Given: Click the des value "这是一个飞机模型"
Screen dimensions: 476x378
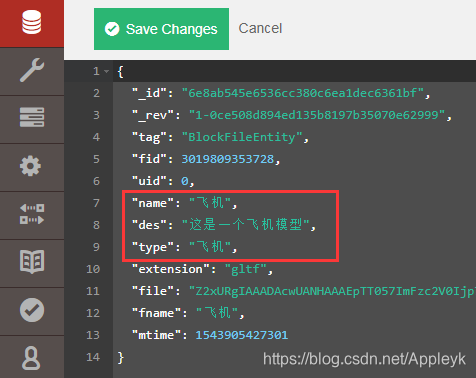Looking at the screenshot, I should coord(246,225).
